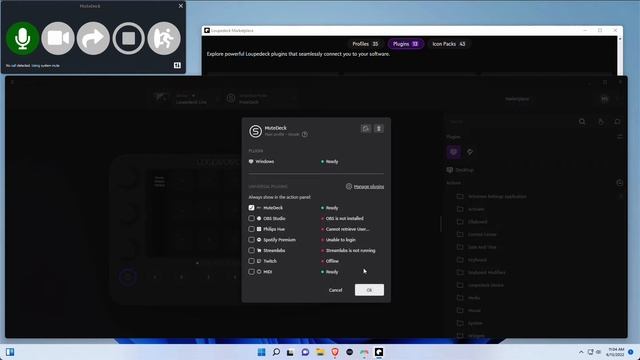The width and height of the screenshot is (640, 360).
Task: Show hidden system tray icons chevron
Action: (581, 352)
